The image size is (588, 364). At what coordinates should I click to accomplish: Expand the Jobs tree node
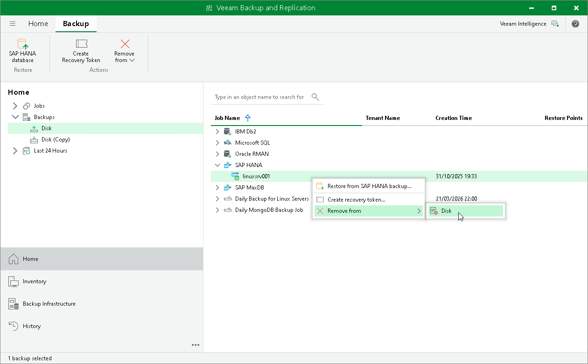(x=15, y=106)
